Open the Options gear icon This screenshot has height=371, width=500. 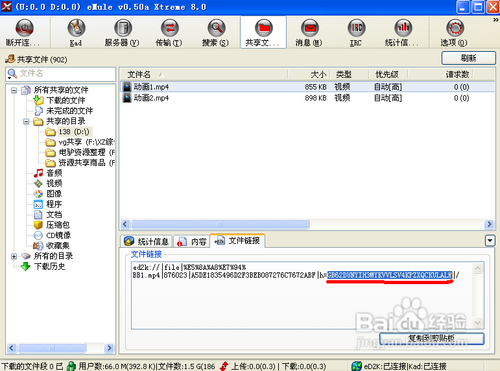[x=455, y=28]
